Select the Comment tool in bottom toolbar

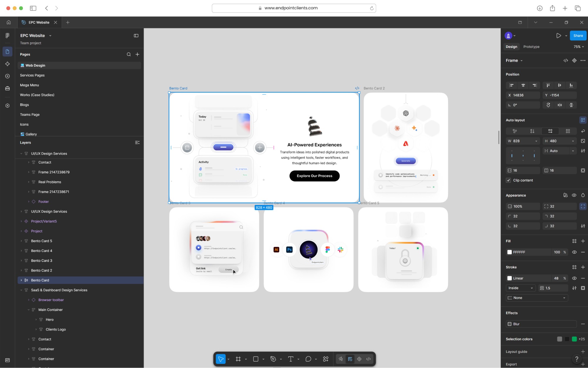click(308, 359)
